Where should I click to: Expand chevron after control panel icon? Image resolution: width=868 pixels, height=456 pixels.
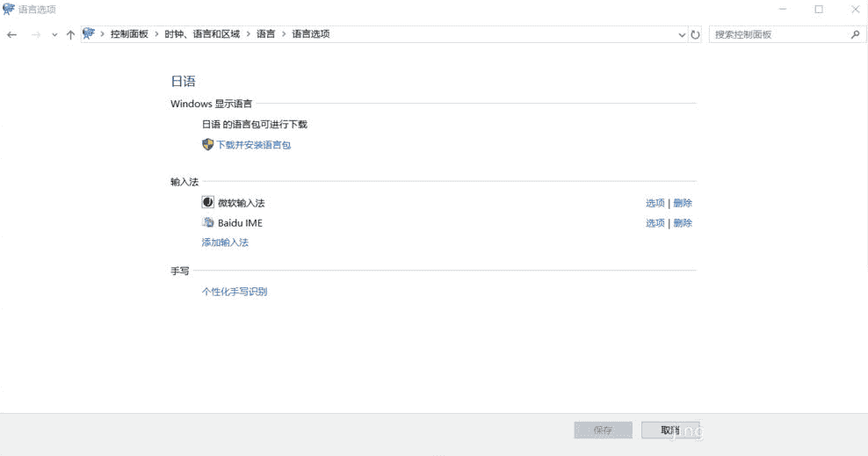click(103, 34)
